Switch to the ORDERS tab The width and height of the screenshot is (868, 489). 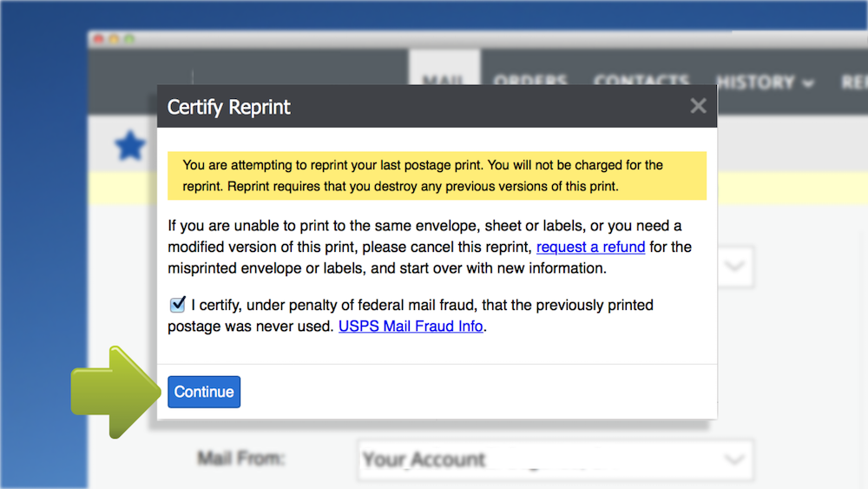pos(529,80)
